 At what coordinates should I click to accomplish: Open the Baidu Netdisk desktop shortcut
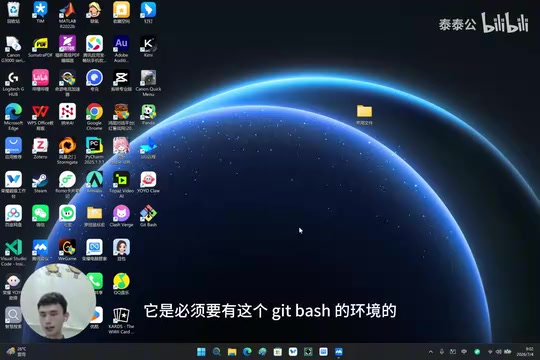click(x=13, y=216)
